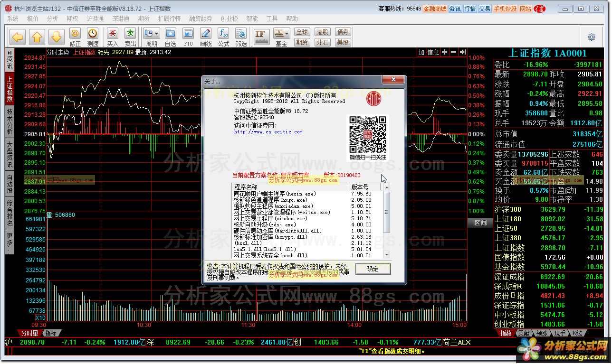
Task: Click the 期货 toolbar button
Action: click(302, 42)
